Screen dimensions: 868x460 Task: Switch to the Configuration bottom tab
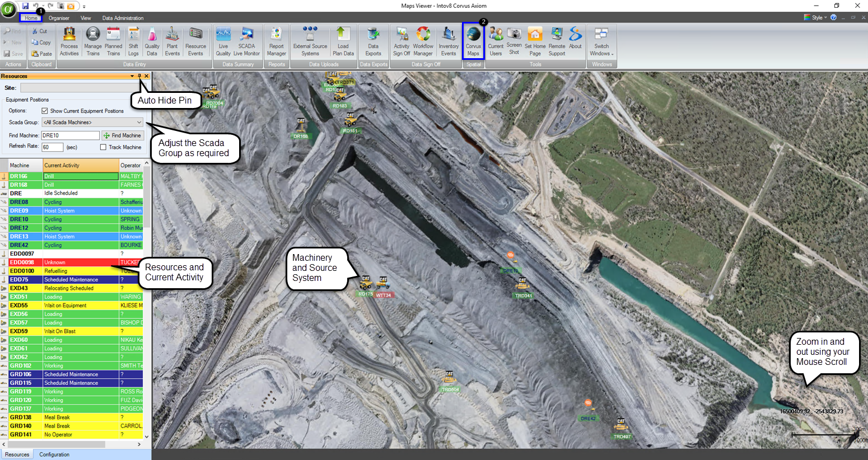54,454
